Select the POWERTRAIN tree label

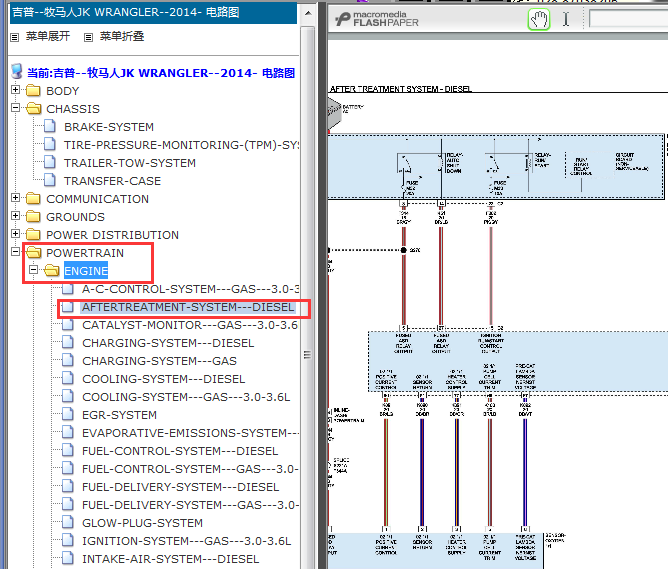pos(85,253)
